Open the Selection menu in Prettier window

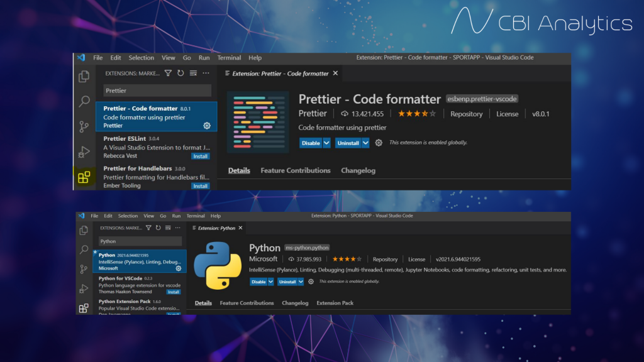[x=142, y=58]
